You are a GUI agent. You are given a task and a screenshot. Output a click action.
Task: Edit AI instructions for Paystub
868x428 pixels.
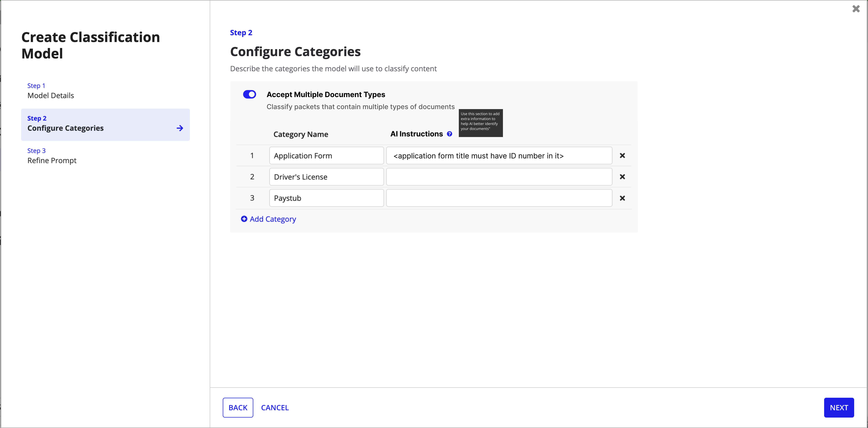click(499, 198)
